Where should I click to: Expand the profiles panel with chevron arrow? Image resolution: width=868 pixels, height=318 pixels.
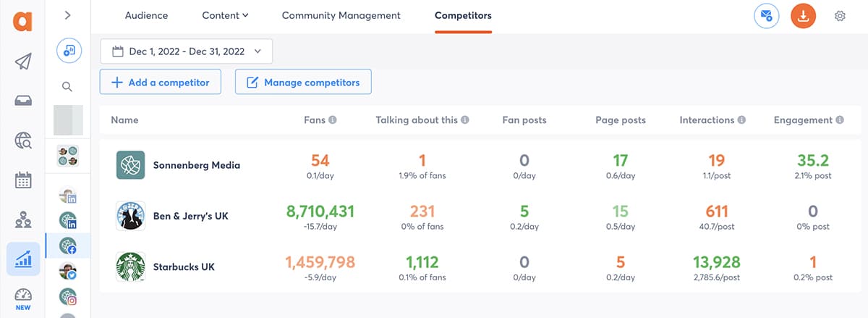[67, 14]
